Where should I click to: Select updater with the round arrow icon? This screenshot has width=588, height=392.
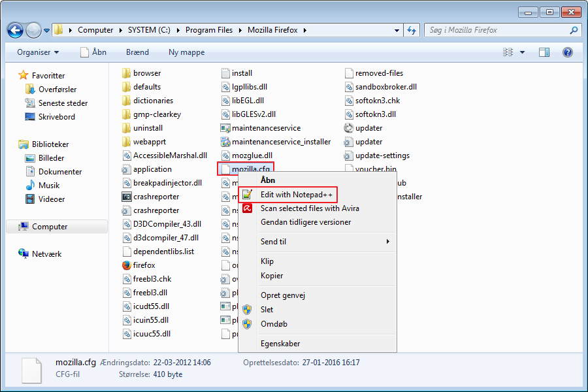point(363,128)
